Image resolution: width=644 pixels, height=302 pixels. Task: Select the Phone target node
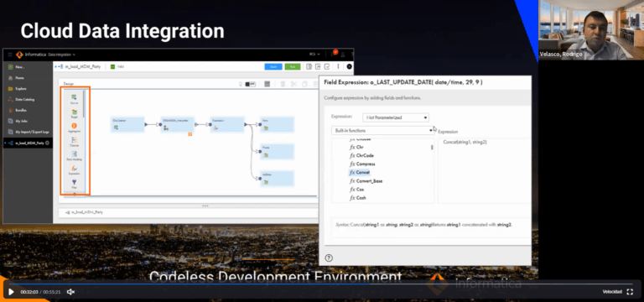[278, 152]
